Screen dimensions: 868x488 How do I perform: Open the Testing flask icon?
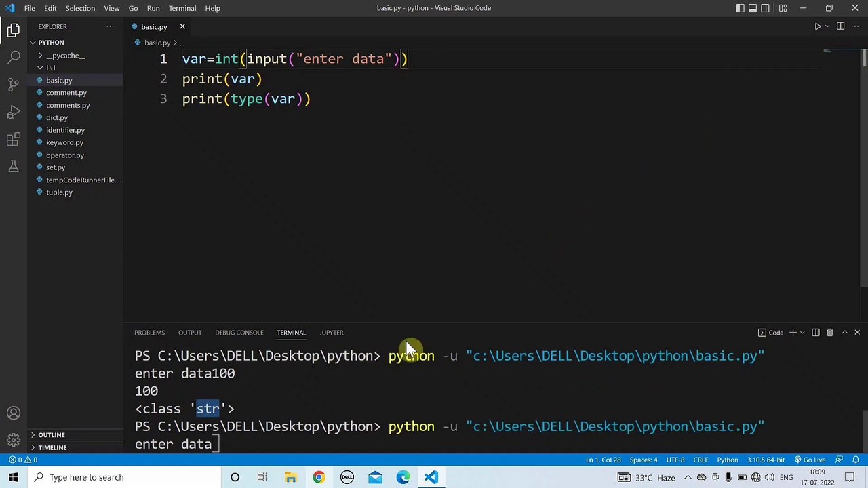[x=14, y=167]
